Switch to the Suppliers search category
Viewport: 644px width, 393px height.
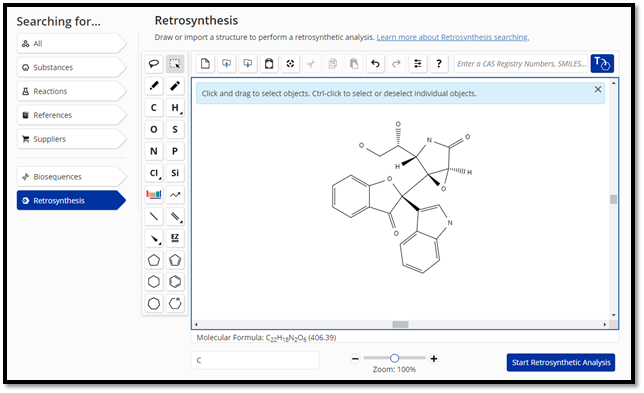tap(71, 139)
